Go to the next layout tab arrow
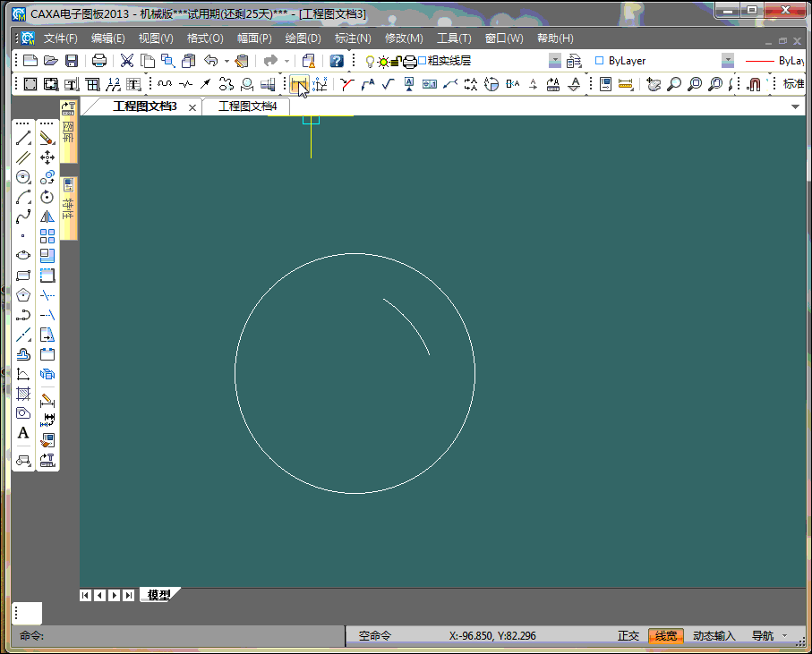This screenshot has width=812, height=654. [115, 596]
